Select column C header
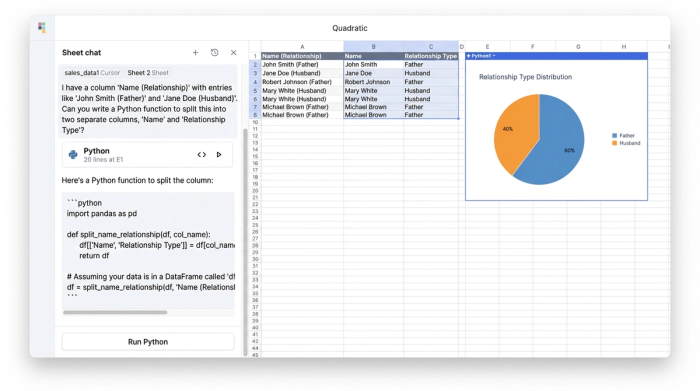The height and width of the screenshot is (391, 700). coord(431,46)
